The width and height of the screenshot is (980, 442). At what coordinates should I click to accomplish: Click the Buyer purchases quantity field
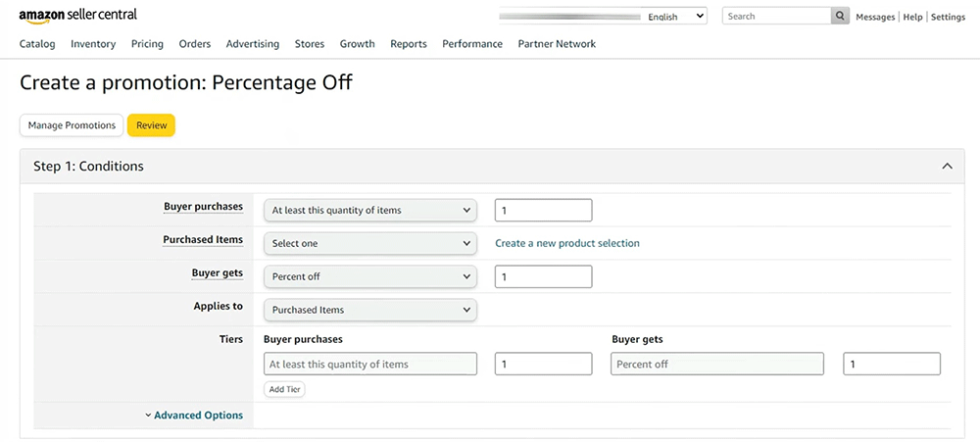[x=543, y=210]
